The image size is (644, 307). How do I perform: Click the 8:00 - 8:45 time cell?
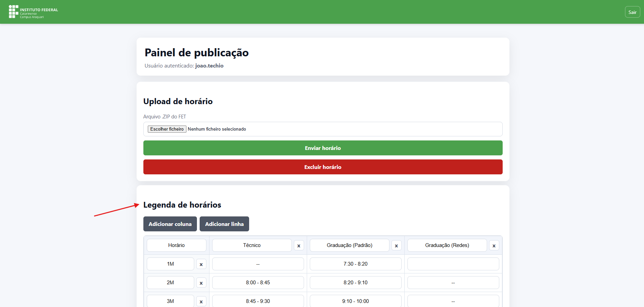coord(258,283)
